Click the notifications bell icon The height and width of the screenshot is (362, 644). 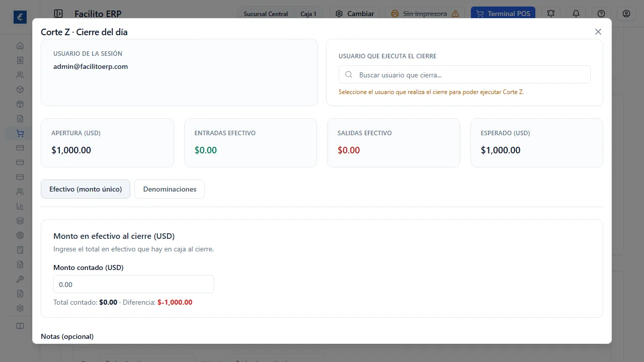576,14
